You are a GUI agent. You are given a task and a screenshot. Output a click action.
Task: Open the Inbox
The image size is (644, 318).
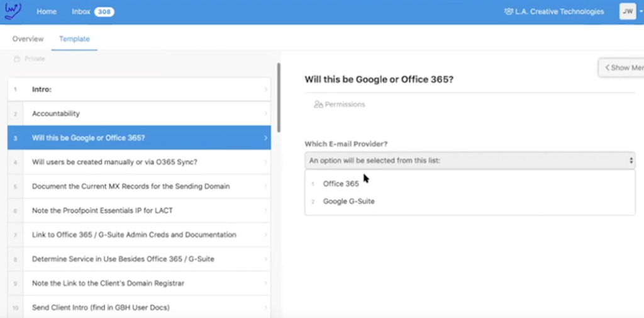coord(81,11)
